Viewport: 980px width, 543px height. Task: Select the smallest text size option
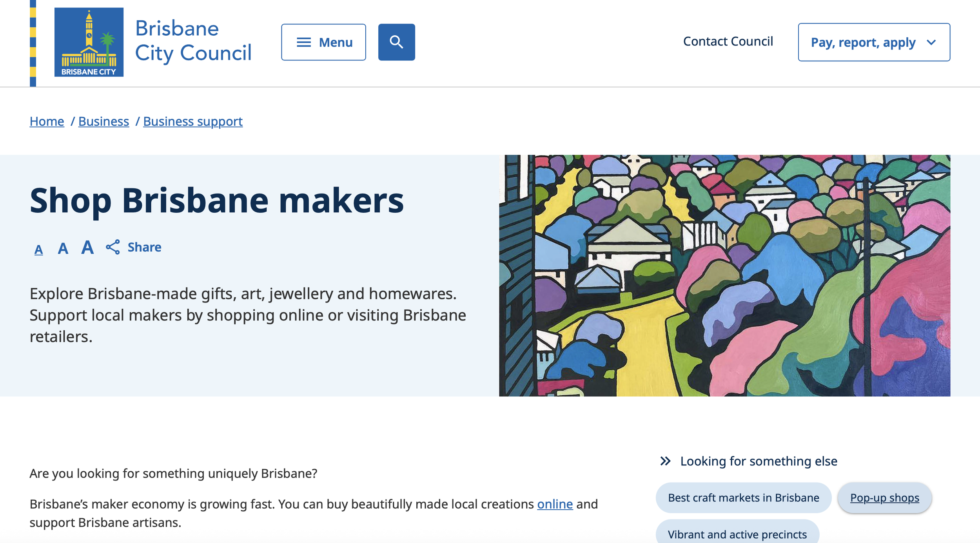(x=38, y=248)
